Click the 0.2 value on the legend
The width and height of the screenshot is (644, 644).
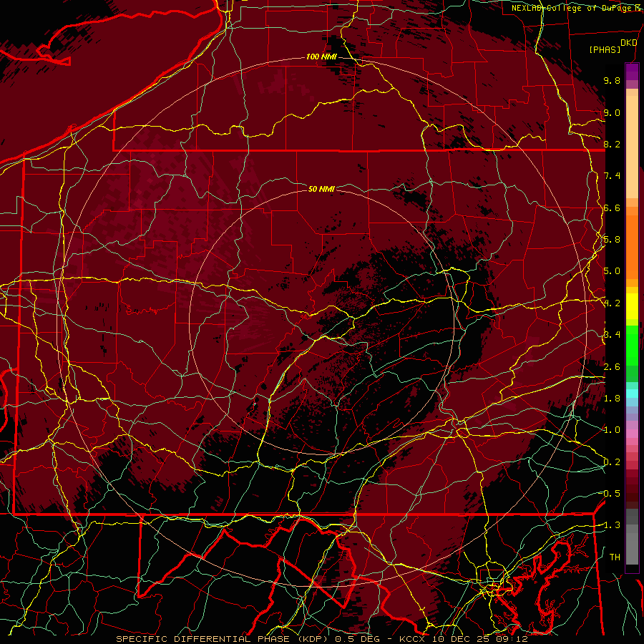click(612, 462)
